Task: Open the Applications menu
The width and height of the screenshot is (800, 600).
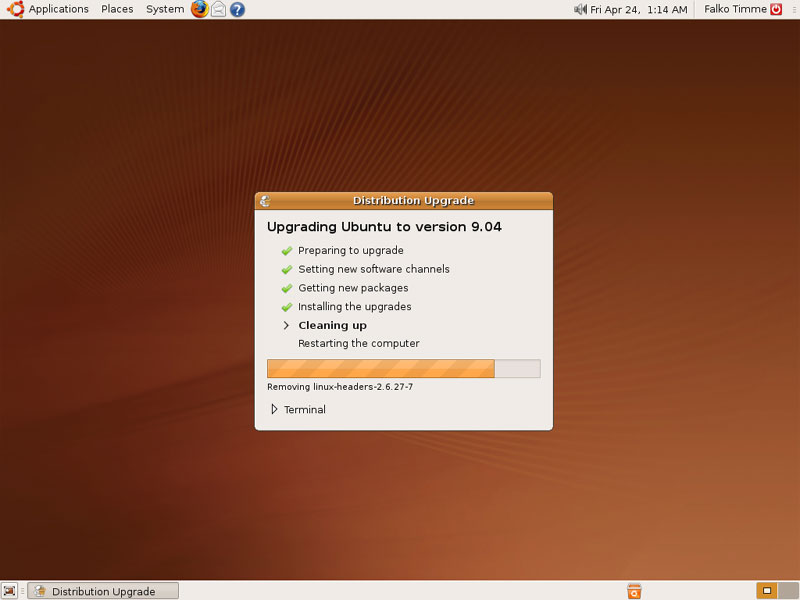Action: (58, 9)
